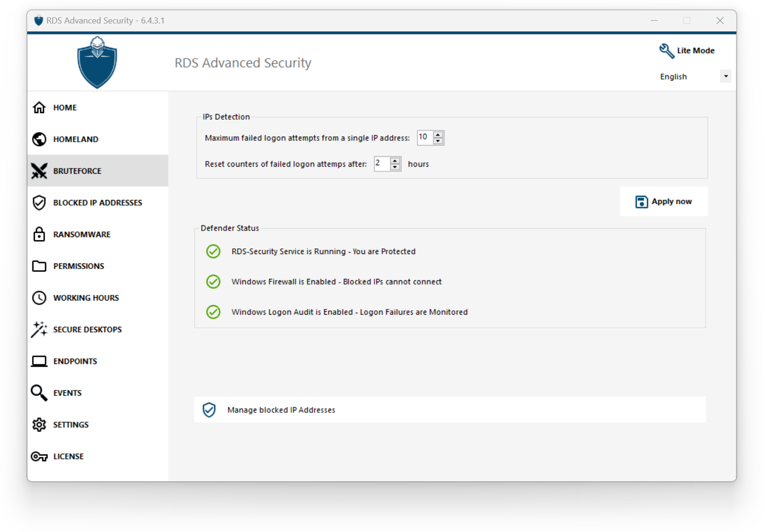This screenshot has width=765, height=532.
Task: View the EVENTS section
Action: coord(98,393)
